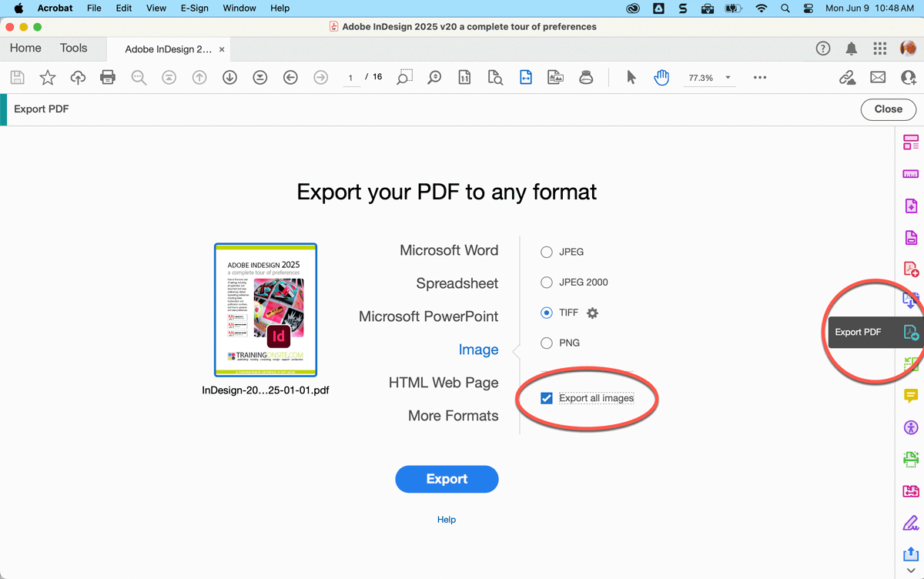Click the share with others person icon
This screenshot has height=579, width=924.
[x=909, y=78]
